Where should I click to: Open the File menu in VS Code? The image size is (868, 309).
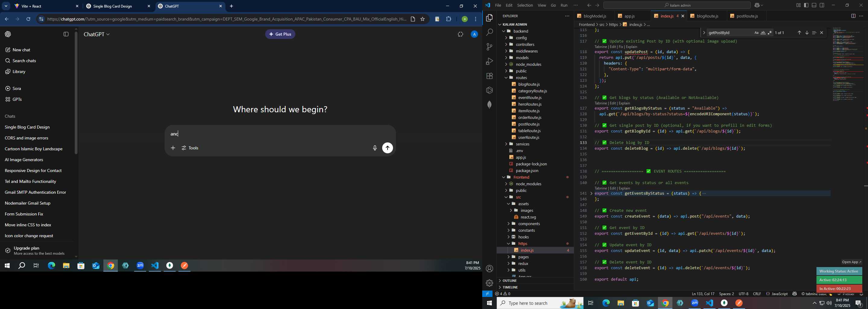click(498, 5)
